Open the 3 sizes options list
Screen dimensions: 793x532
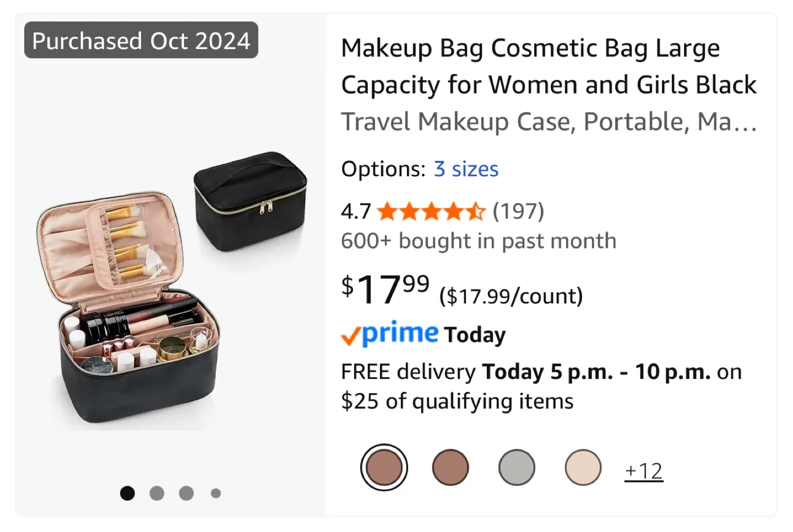466,169
